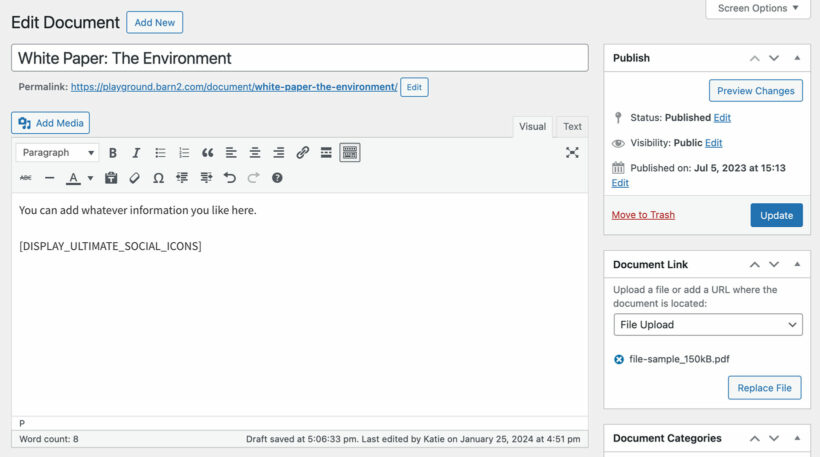The image size is (820, 457).
Task: Decrease paragraph indent
Action: point(182,178)
